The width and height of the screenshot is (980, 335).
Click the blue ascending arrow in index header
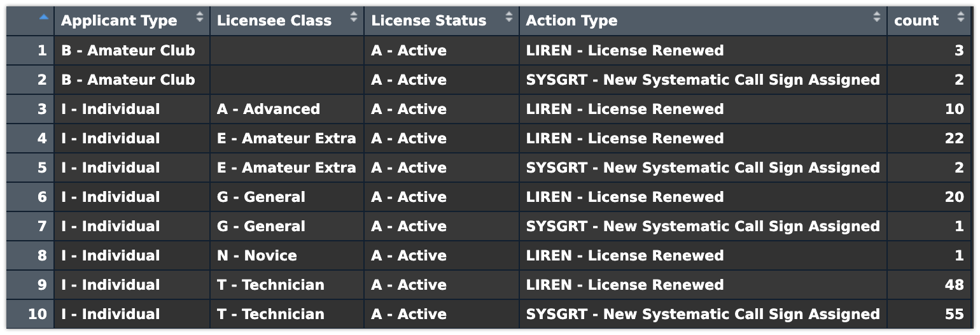coord(43,18)
